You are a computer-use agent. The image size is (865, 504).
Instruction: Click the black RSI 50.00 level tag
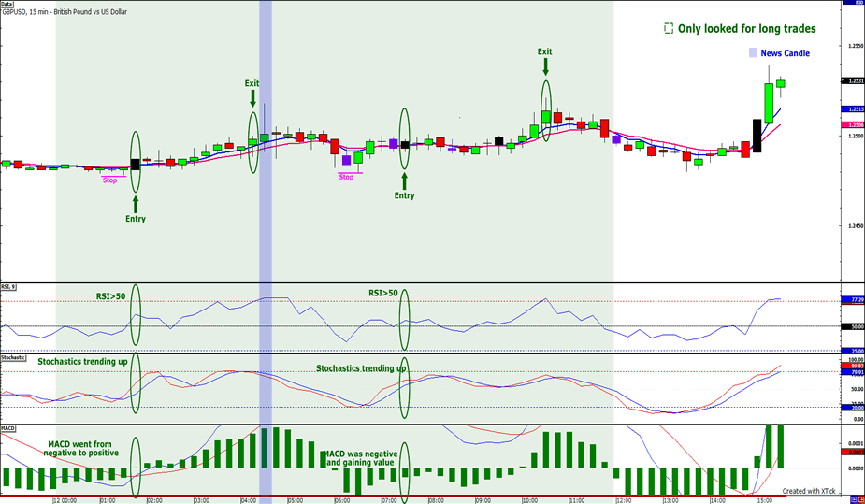pyautogui.click(x=853, y=326)
